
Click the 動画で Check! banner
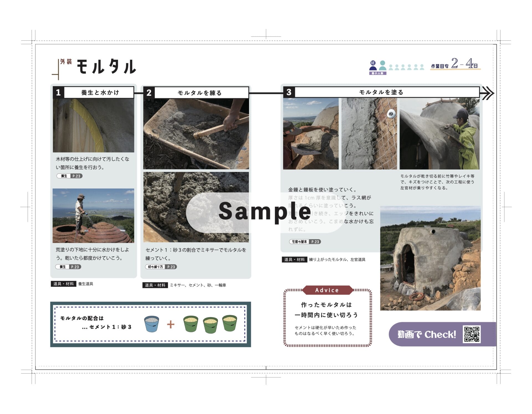click(x=427, y=334)
